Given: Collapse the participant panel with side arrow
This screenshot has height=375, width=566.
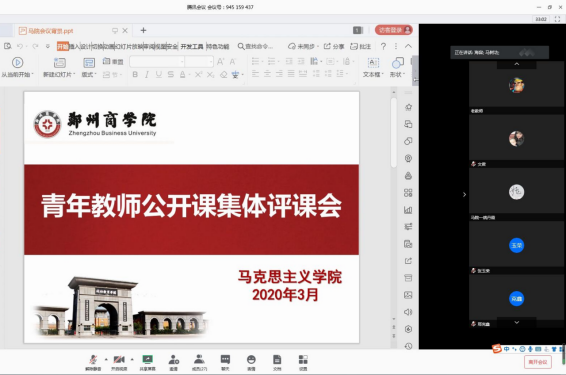Looking at the screenshot, I should pos(464,195).
